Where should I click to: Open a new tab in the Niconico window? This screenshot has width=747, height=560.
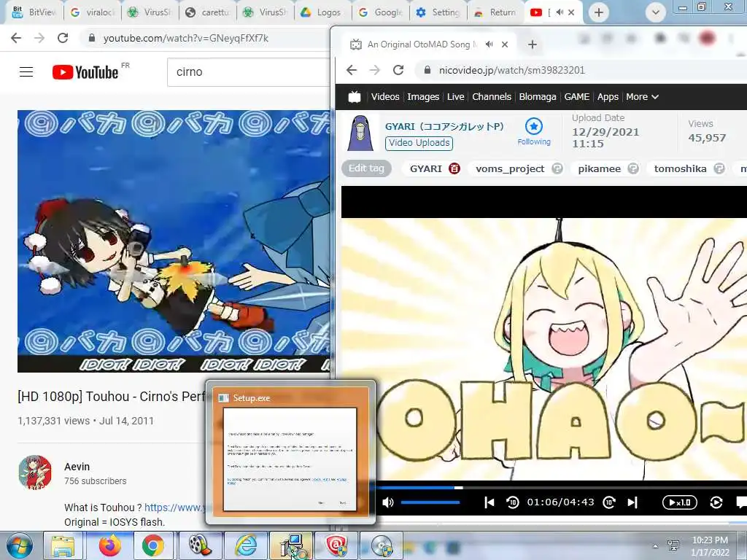pos(532,44)
